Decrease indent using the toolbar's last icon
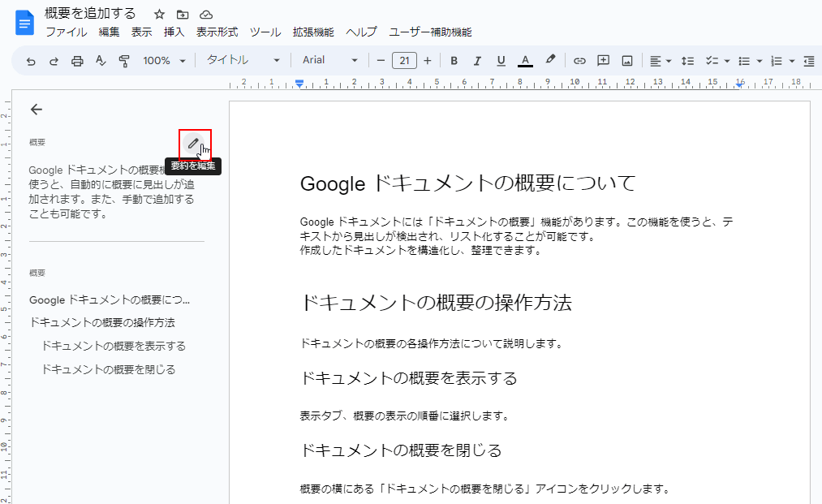Viewport: 822px width, 504px height. [x=809, y=61]
